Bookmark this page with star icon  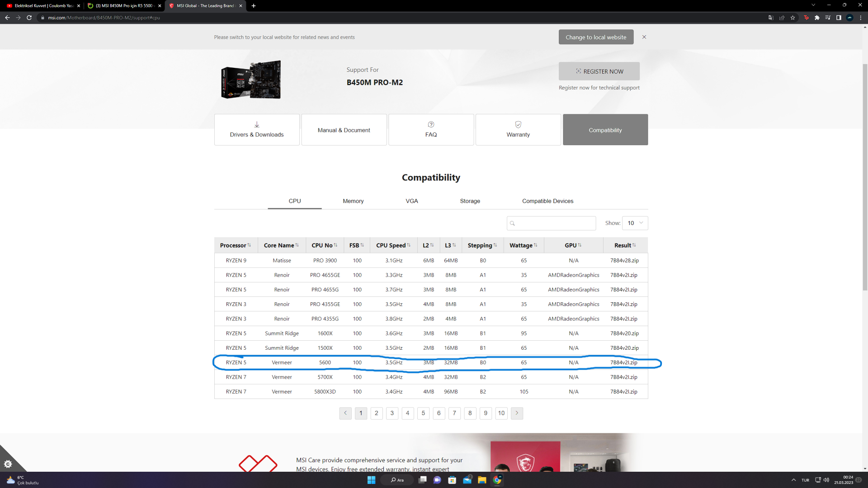(793, 18)
